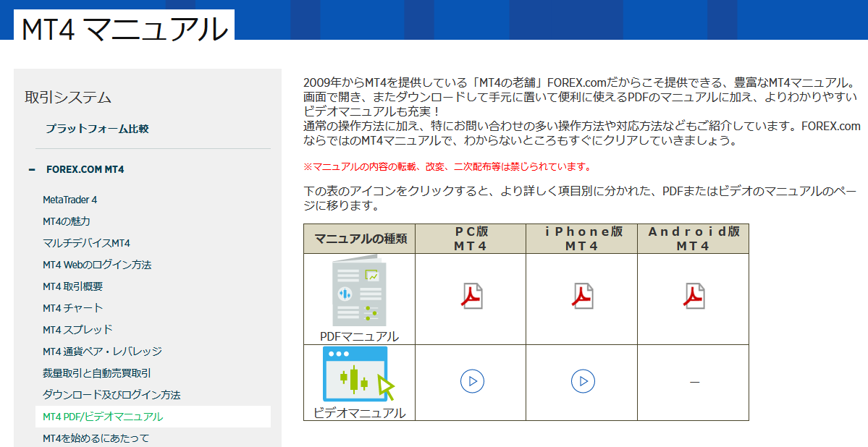Open ダウンロード及びログイン方法
This screenshot has width=868, height=447.
pos(111,395)
